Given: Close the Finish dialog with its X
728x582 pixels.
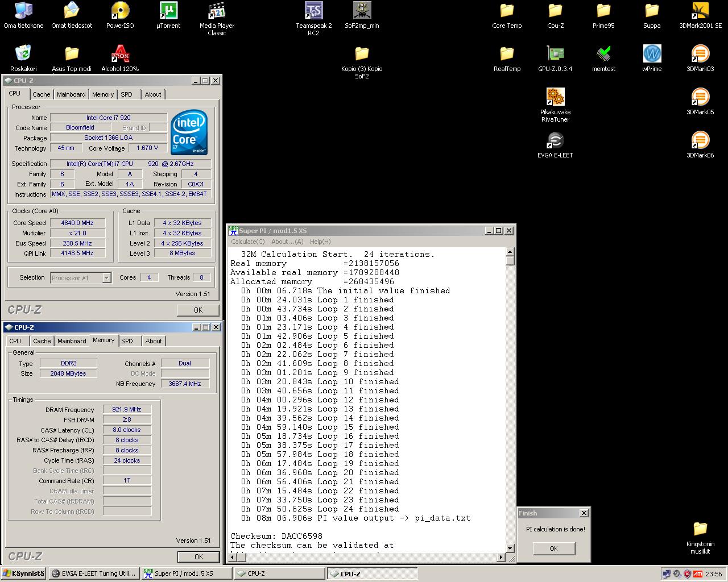Looking at the screenshot, I should pos(584,513).
